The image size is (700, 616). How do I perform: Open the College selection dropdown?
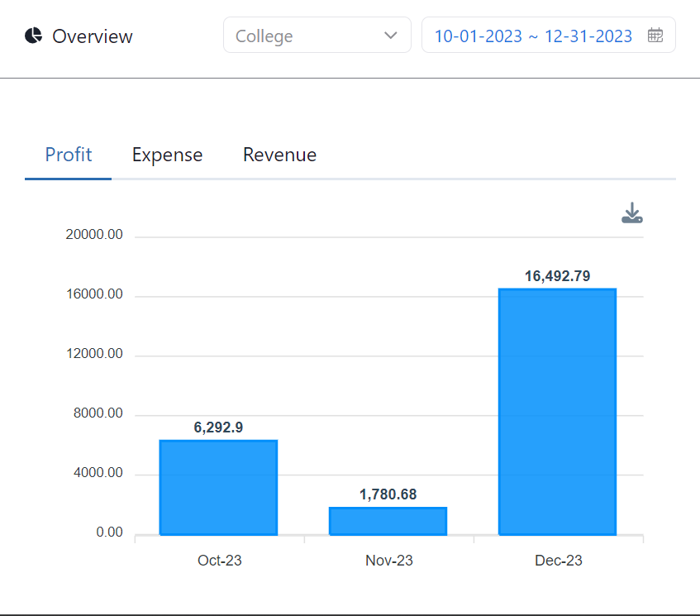[317, 35]
